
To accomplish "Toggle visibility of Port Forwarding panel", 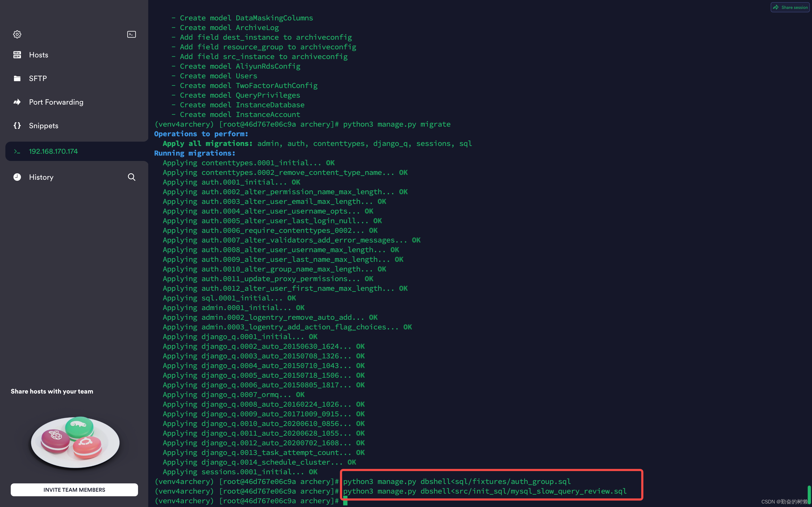I will [56, 102].
